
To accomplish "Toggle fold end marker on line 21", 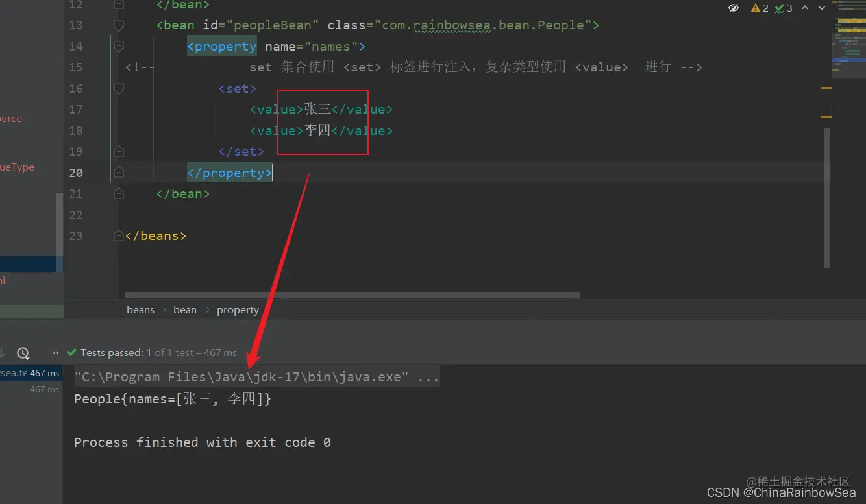I will coord(118,194).
